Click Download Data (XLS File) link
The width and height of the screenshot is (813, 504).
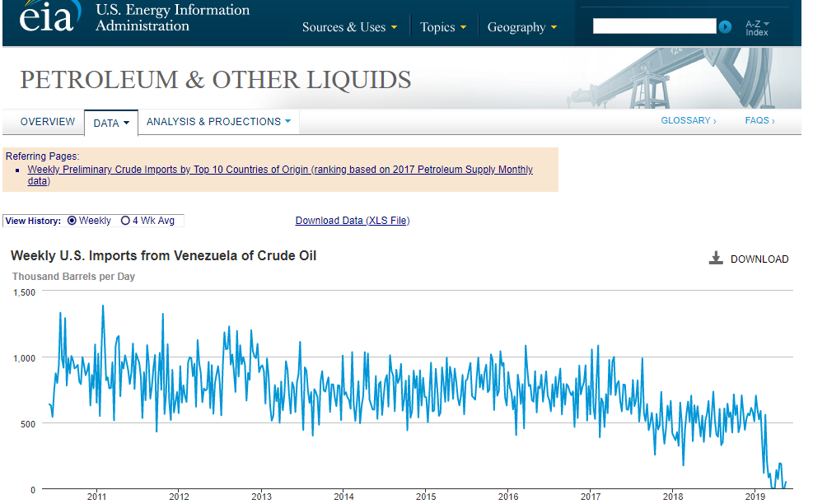pos(353,221)
